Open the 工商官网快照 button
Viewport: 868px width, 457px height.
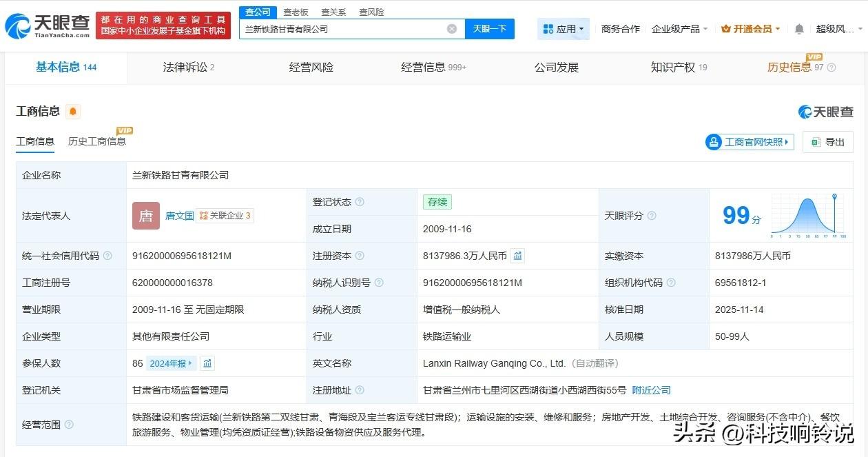pos(750,142)
